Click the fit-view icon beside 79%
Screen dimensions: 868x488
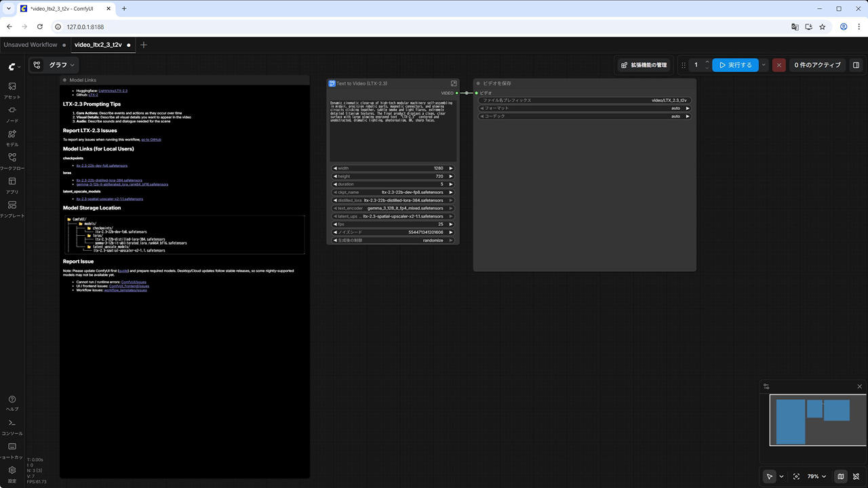(x=796, y=476)
